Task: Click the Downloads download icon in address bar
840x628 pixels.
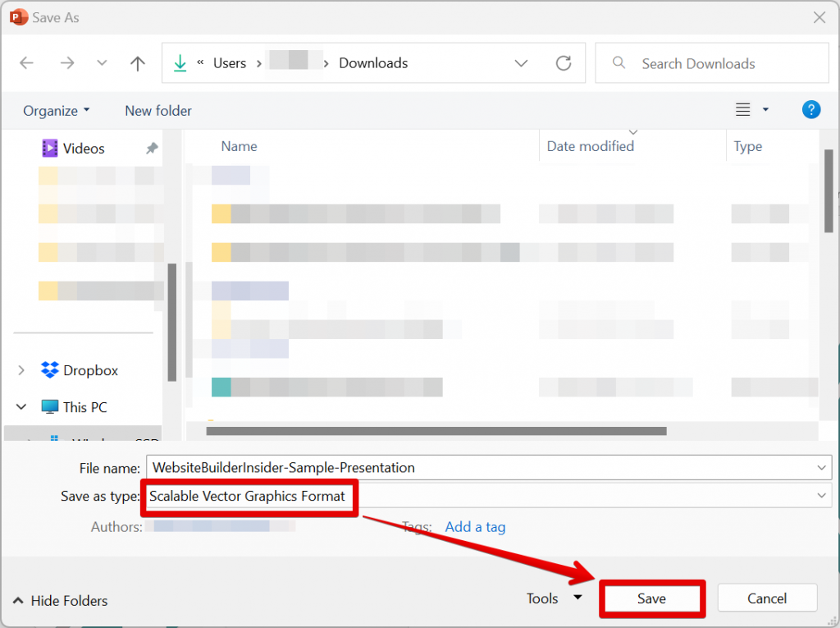Action: click(180, 62)
